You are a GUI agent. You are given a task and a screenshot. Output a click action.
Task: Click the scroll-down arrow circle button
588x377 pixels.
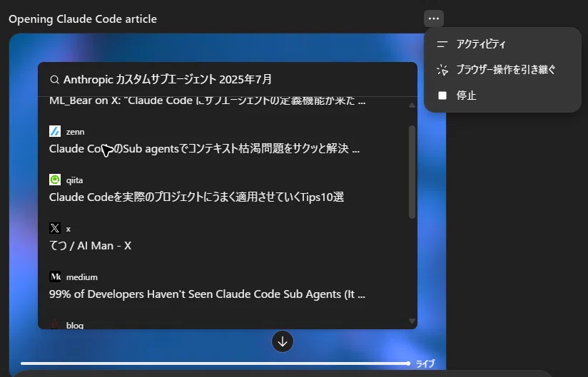283,341
